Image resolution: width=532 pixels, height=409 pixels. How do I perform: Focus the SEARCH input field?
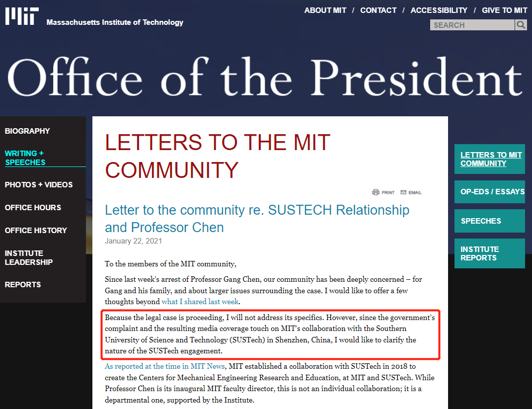coord(472,25)
